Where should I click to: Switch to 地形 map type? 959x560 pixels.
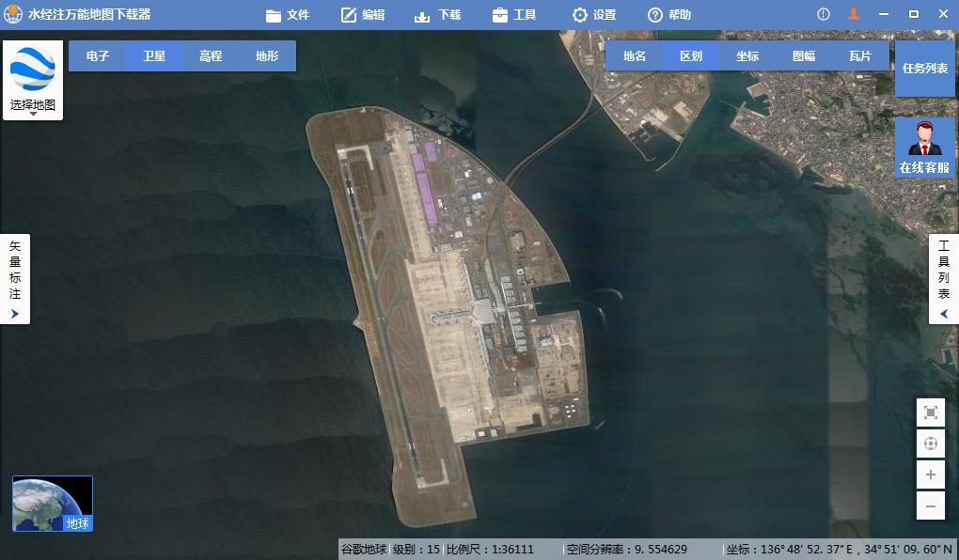click(267, 56)
